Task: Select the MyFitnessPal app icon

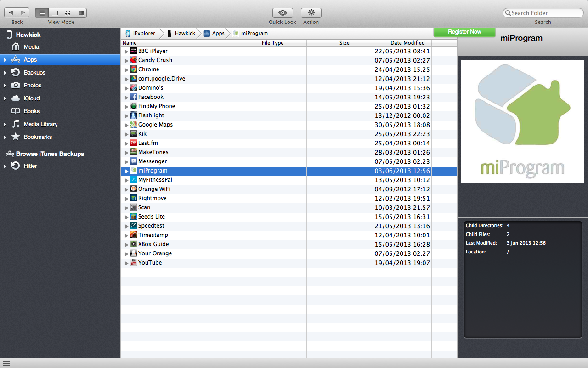Action: [x=134, y=180]
